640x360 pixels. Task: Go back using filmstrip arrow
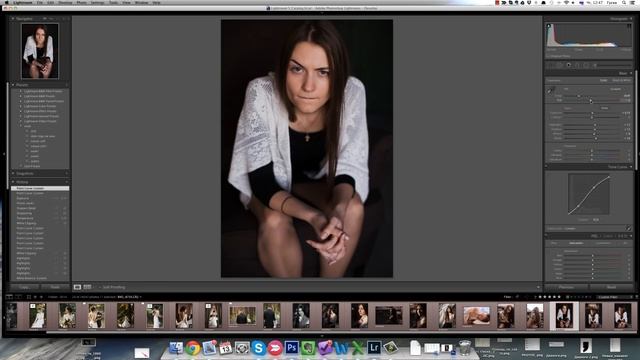point(35,297)
